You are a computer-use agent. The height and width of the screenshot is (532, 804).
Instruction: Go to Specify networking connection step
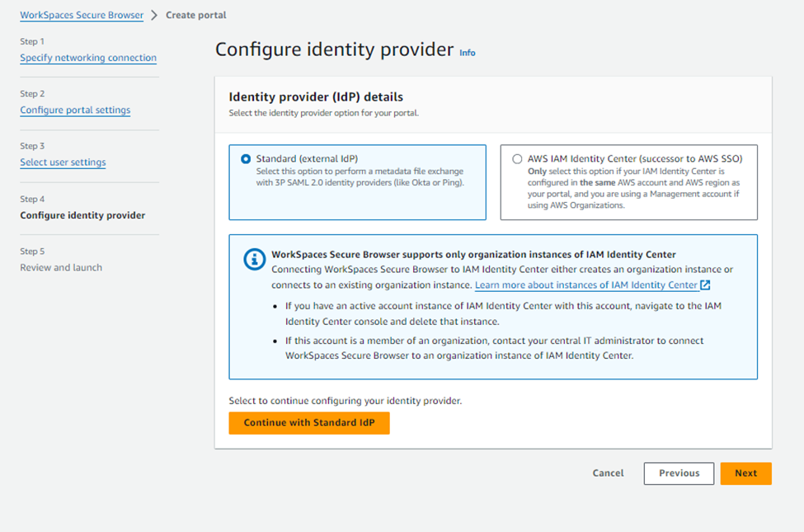tap(88, 58)
